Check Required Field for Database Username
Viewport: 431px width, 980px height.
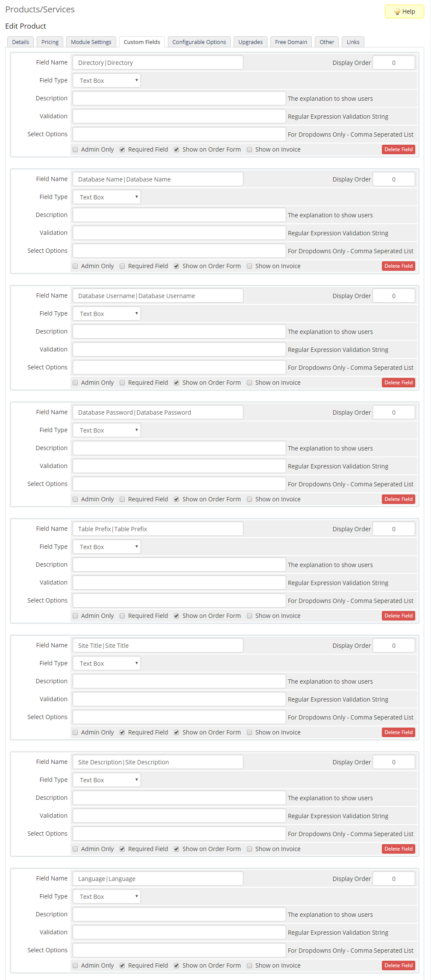pos(122,383)
